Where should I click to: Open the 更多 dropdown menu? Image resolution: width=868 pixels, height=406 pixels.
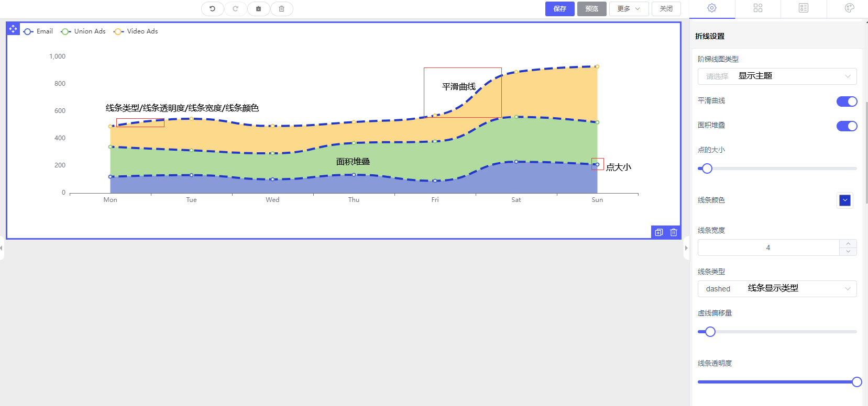[629, 9]
